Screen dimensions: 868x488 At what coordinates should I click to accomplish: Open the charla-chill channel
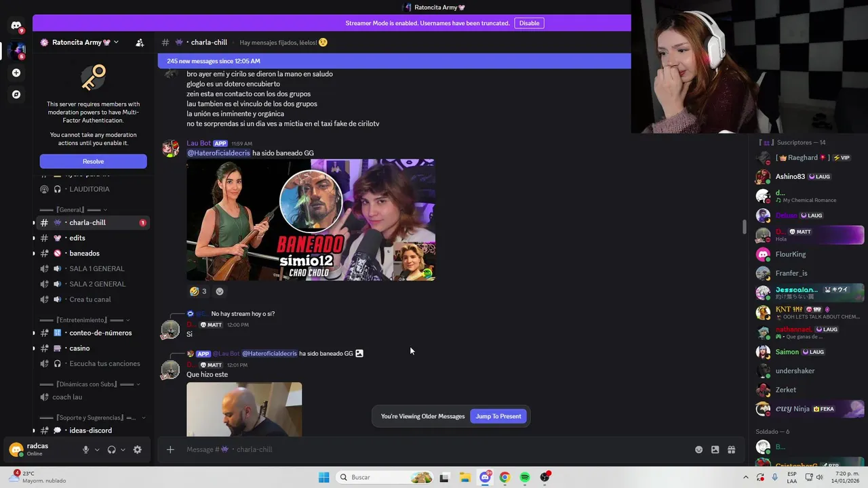[93, 222]
